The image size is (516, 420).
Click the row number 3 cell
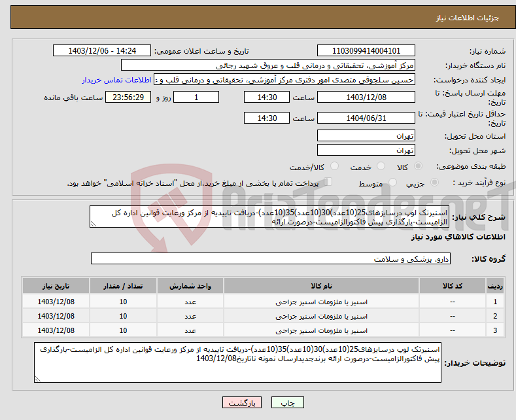click(x=495, y=330)
